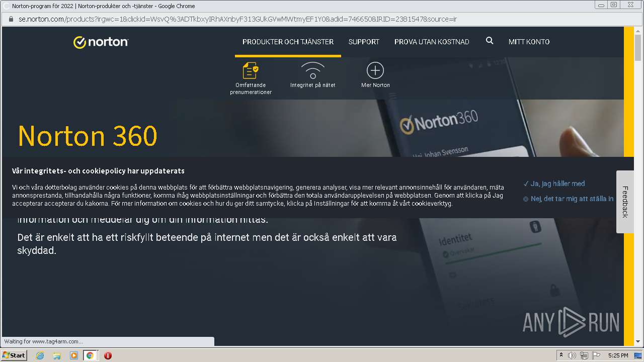Open PRODUKTER OCH TJÄNSTER menu
Screen dimensions: 644x362
(288, 42)
